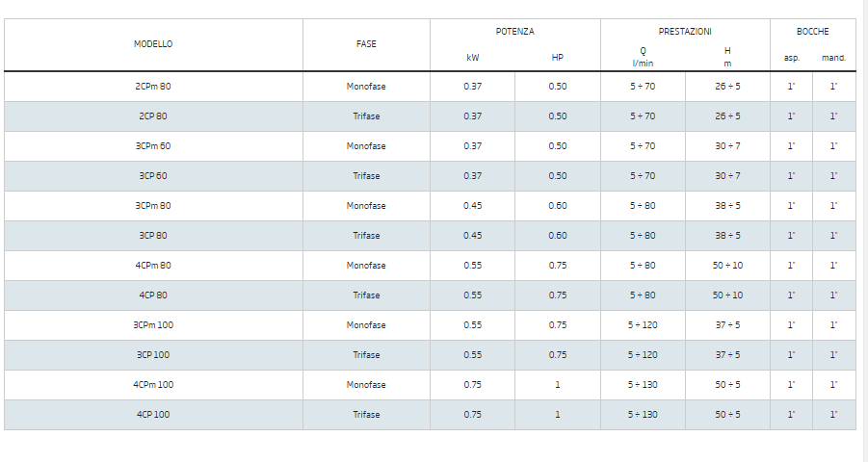Click the HP sub-header
868x462 pixels.
coord(558,58)
